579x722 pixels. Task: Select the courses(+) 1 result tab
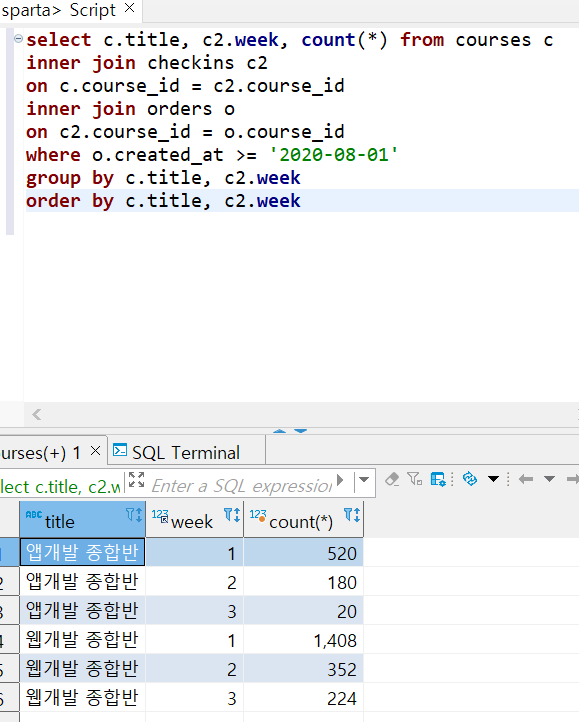(41, 453)
